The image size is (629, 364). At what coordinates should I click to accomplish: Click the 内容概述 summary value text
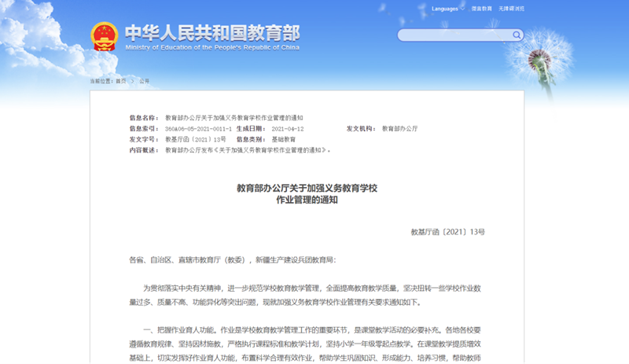pyautogui.click(x=248, y=150)
